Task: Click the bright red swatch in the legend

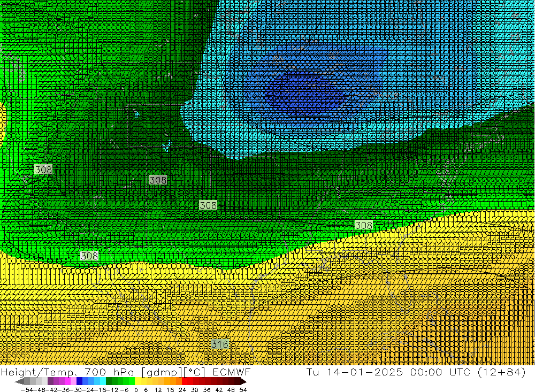Action: click(185, 382)
